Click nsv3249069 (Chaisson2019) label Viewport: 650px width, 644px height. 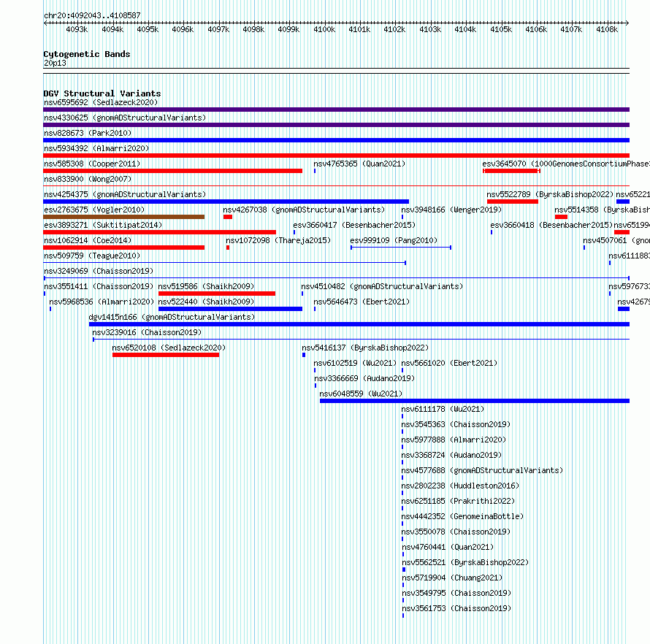99,271
